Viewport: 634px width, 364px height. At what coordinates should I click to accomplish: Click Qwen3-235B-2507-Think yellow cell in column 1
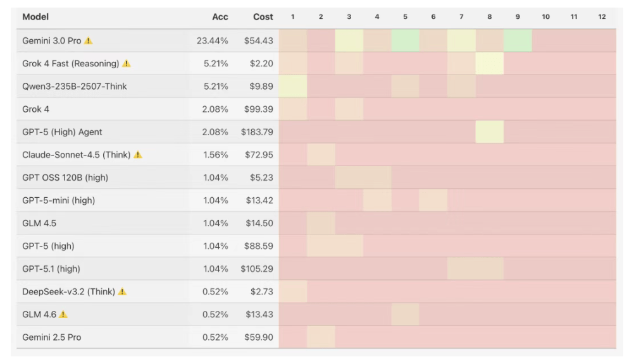pos(293,86)
